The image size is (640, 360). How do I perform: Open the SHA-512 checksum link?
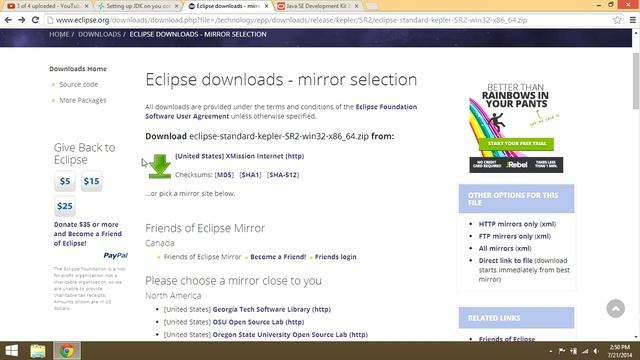click(x=283, y=175)
